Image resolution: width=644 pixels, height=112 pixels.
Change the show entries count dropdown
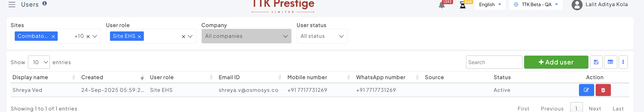39,62
